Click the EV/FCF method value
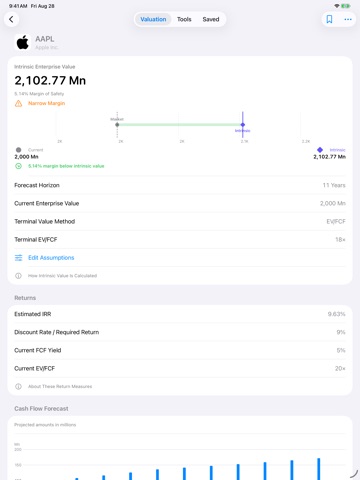 336,221
